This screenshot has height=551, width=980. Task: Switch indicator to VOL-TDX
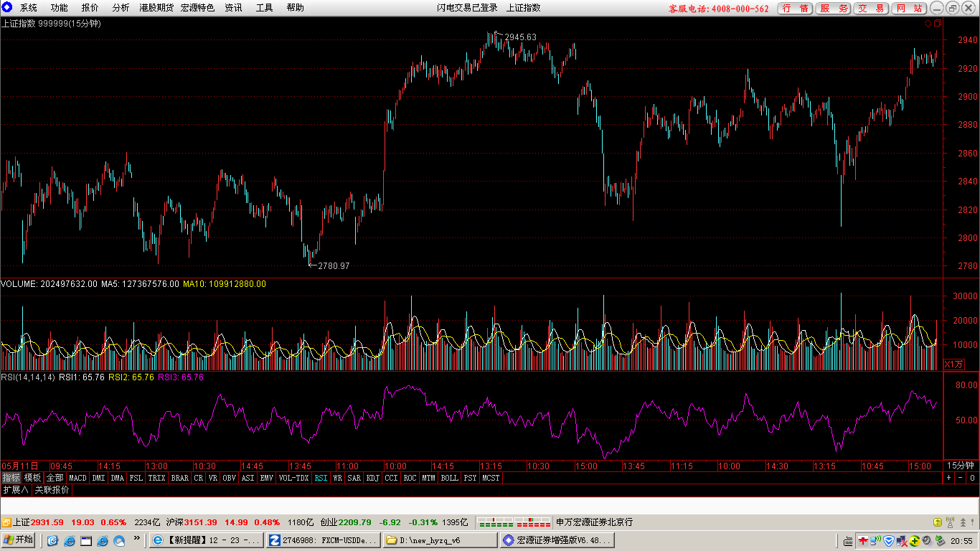tap(293, 477)
